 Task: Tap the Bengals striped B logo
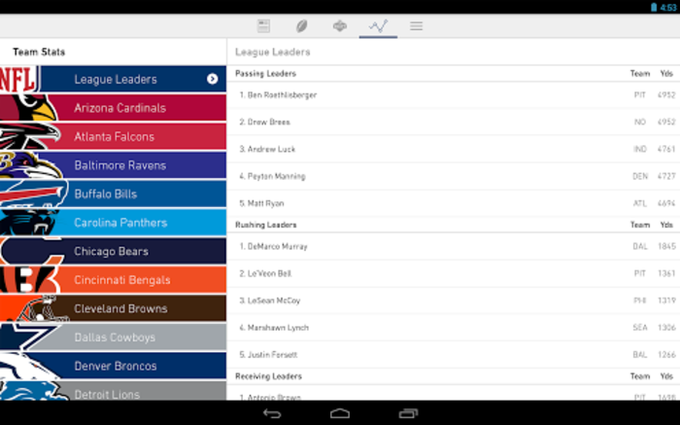point(29,279)
